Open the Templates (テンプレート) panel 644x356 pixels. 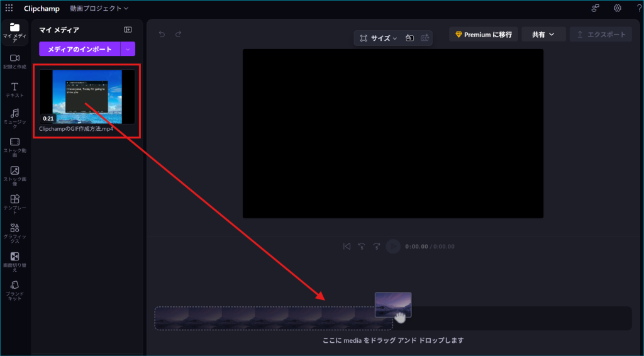point(14,203)
